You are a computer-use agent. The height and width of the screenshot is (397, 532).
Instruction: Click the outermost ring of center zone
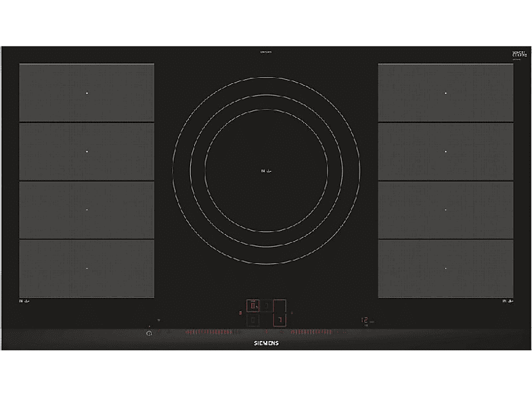pyautogui.click(x=266, y=80)
